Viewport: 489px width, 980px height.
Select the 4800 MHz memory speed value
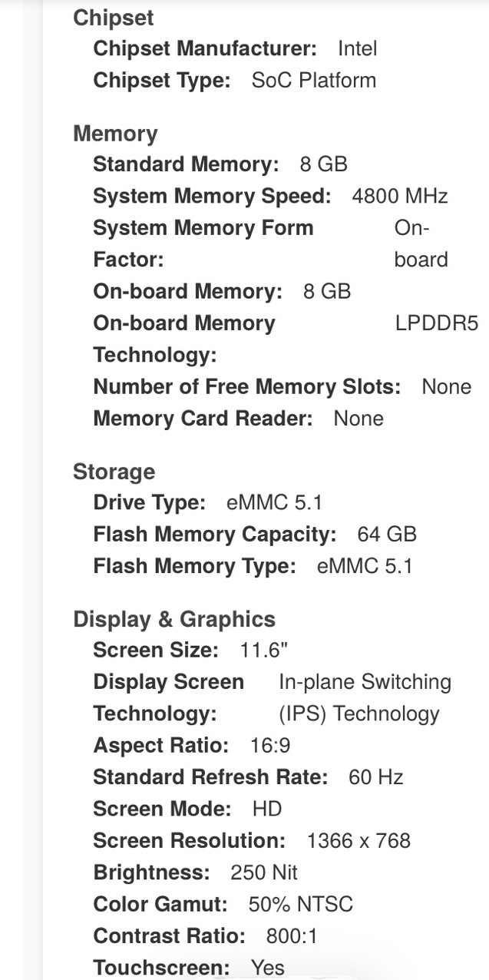pos(399,196)
